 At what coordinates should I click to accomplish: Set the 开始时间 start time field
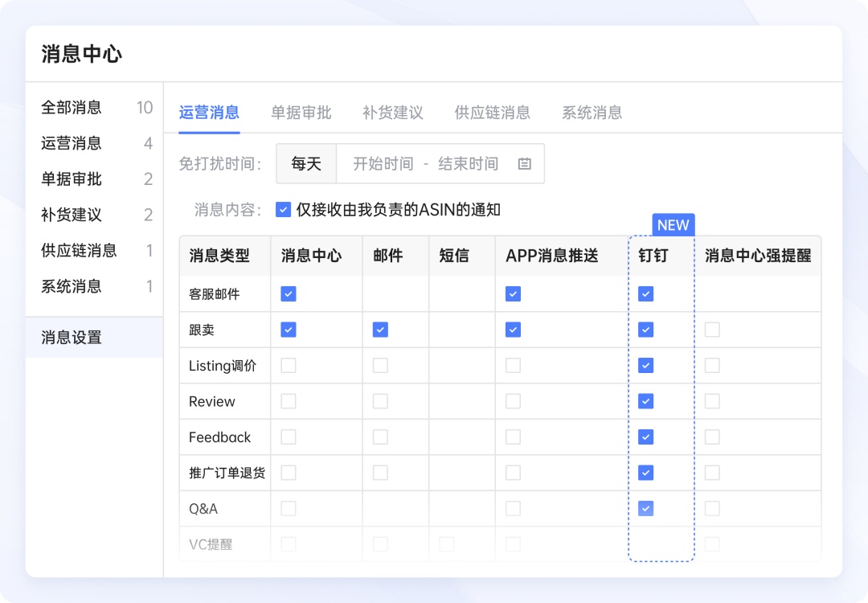coord(383,164)
